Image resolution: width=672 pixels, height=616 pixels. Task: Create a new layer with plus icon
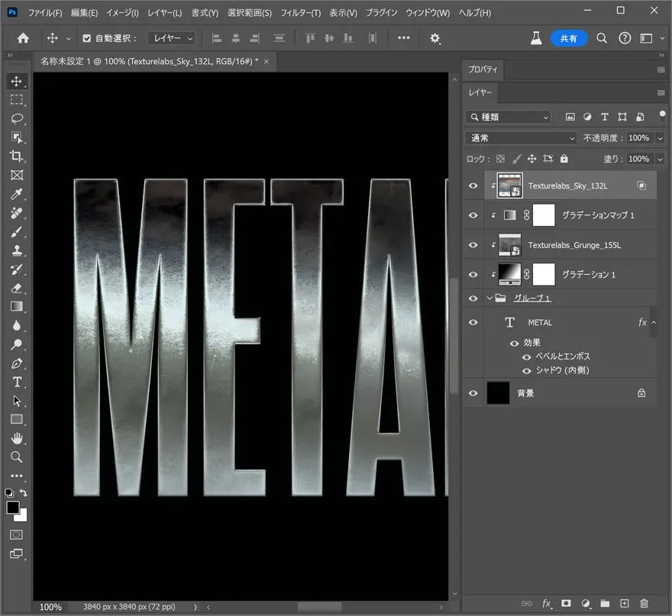(625, 604)
